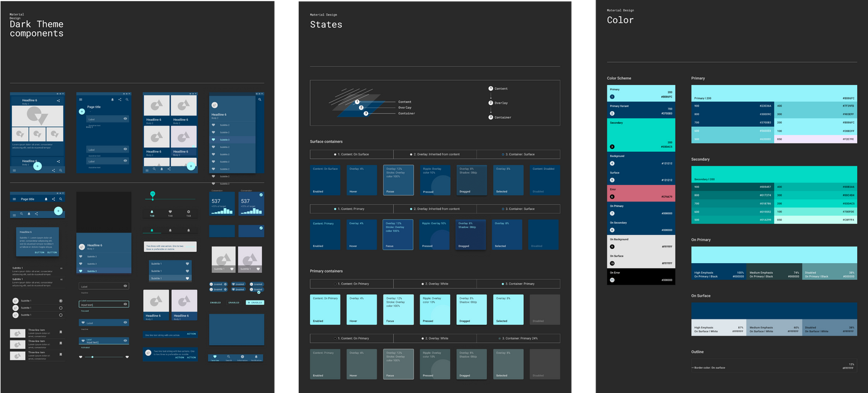Click 'Two lines with one action' light snackbar
The height and width of the screenshot is (393, 868).
(x=170, y=246)
